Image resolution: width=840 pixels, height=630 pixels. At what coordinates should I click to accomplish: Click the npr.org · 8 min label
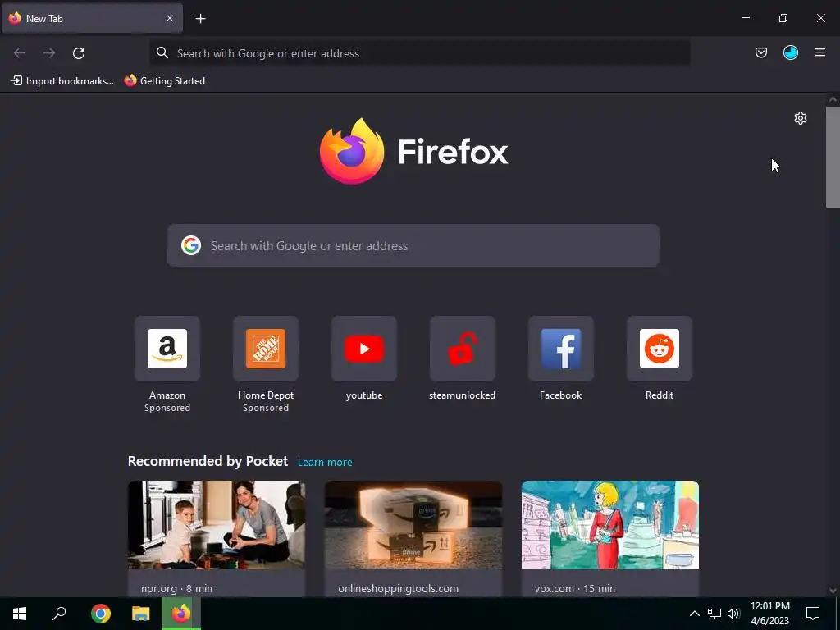click(x=177, y=588)
